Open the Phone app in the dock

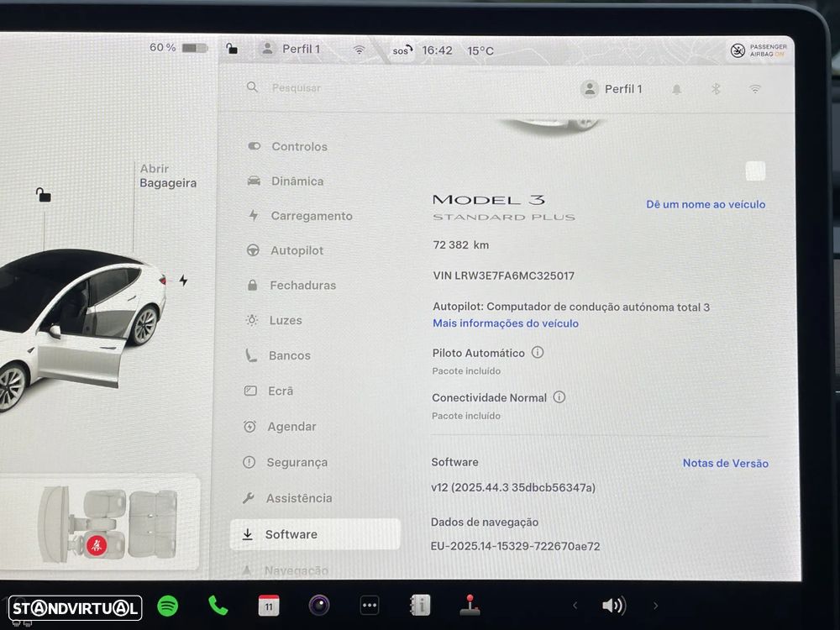[218, 606]
